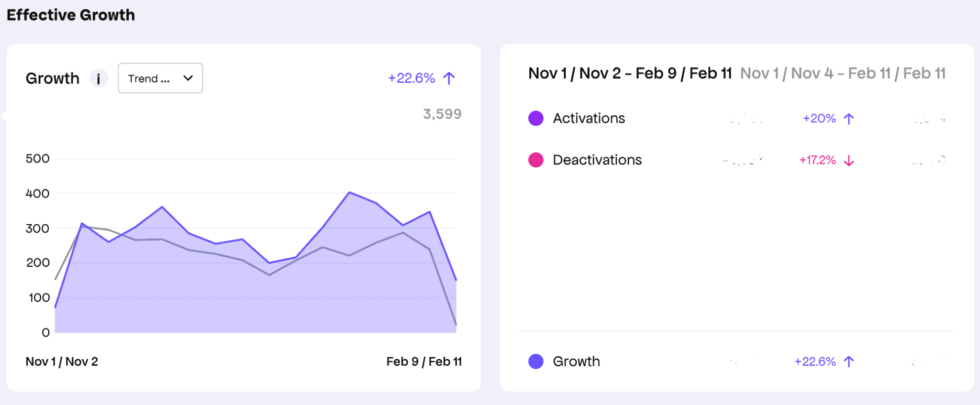Click the Growth legend dot at bottom

click(x=535, y=361)
